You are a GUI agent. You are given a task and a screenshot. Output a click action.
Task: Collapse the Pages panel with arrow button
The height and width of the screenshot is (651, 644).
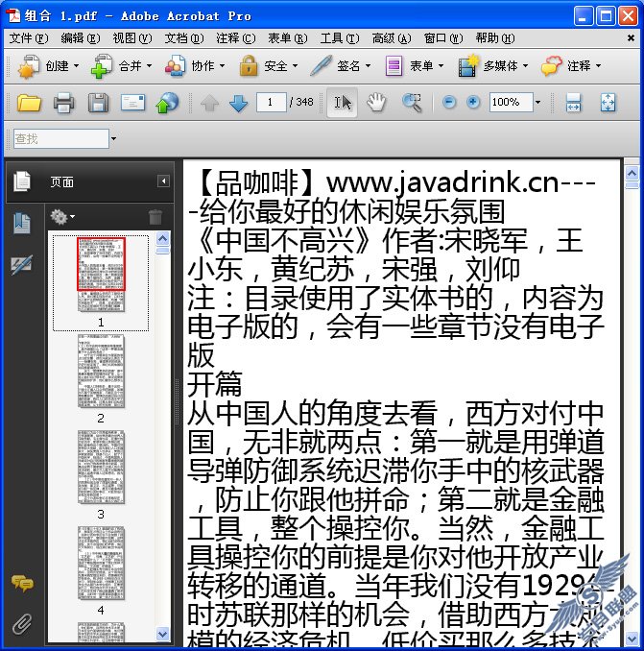coord(163,181)
